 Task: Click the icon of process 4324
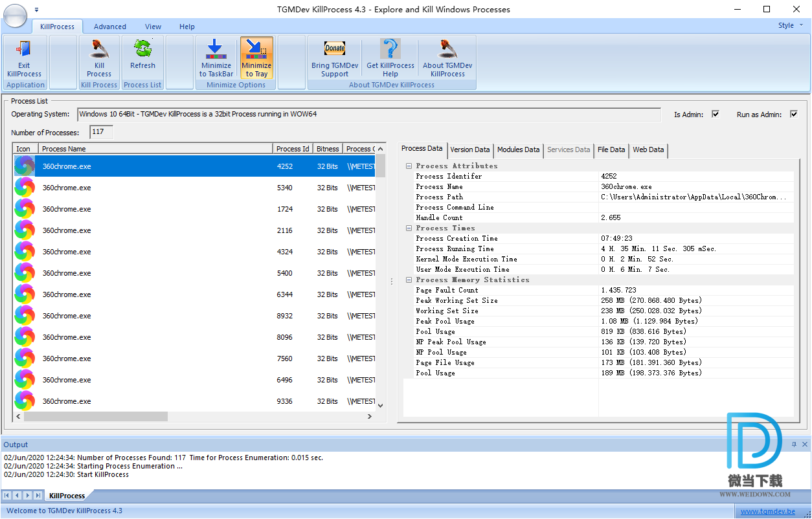[25, 252]
